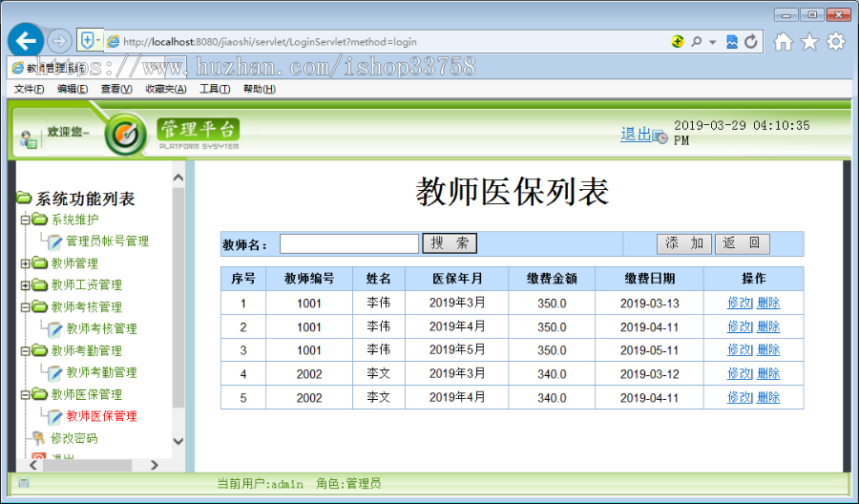Click the 教师工资管理 folder icon
Screen dimensions: 859x504
tap(39, 284)
